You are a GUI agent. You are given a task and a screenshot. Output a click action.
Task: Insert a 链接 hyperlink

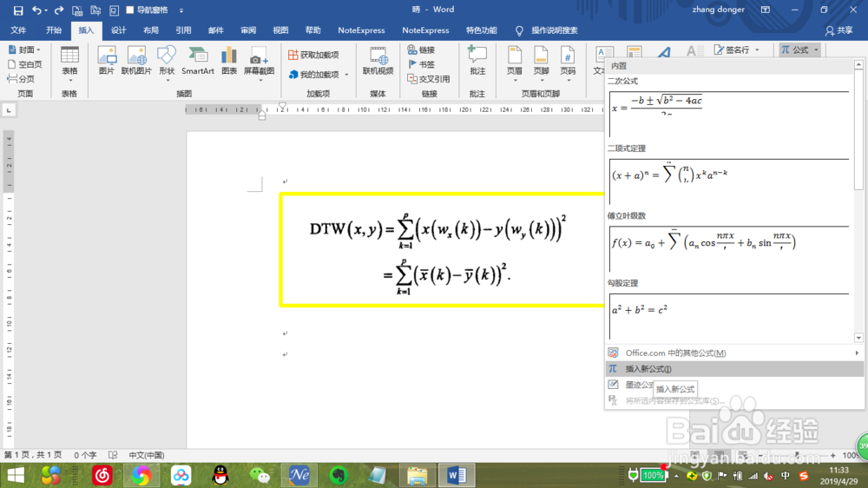(x=421, y=49)
